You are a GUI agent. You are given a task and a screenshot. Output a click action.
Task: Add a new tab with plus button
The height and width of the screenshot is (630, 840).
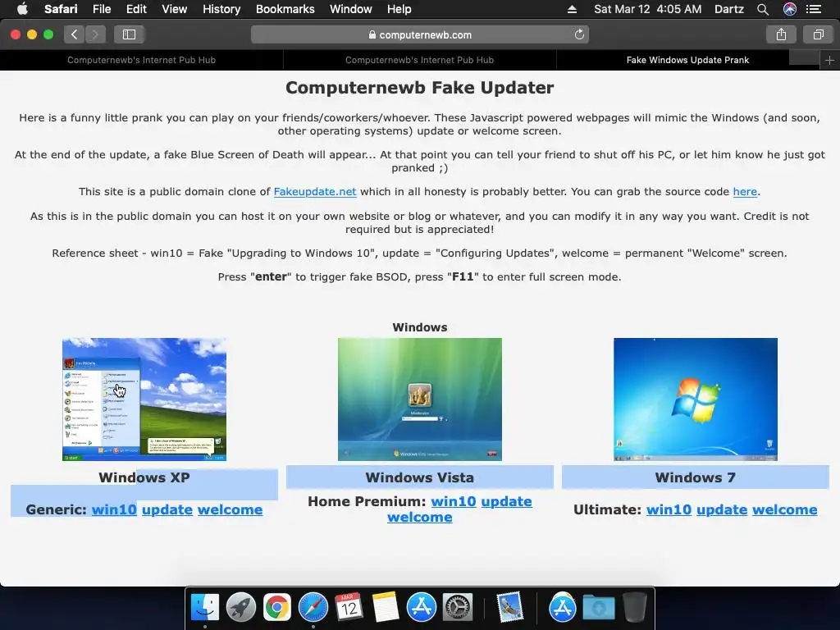829,60
